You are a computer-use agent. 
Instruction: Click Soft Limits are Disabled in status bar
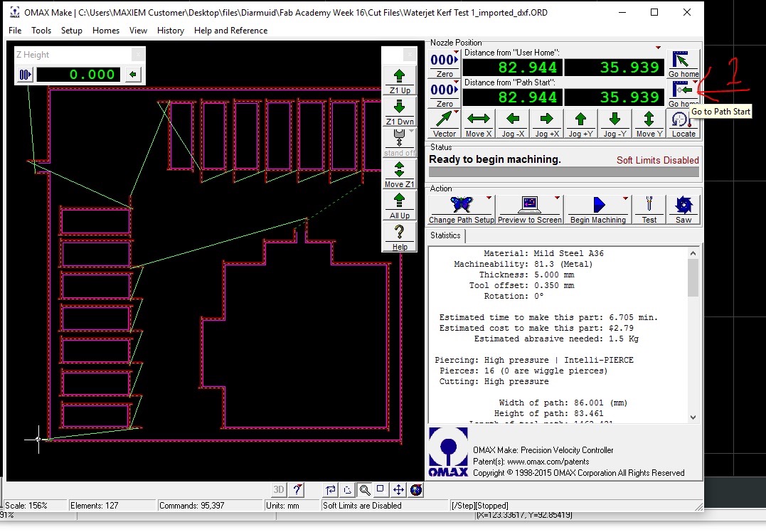(x=384, y=506)
